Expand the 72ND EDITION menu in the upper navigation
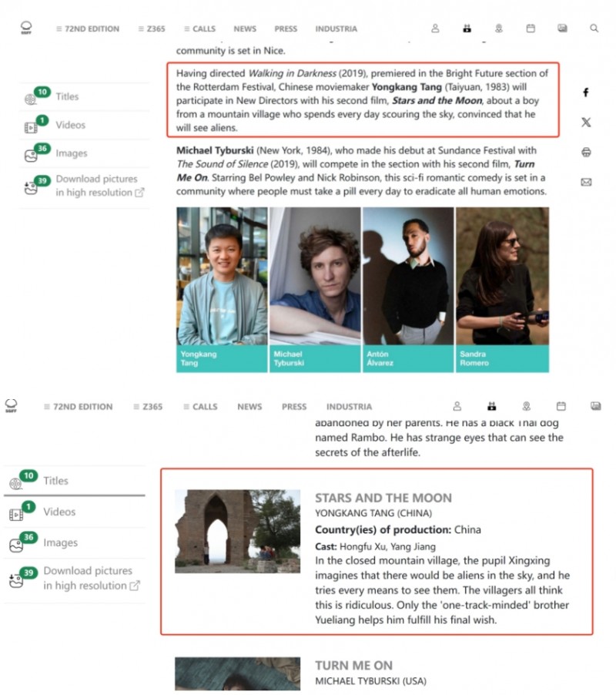Viewport: 616px width, 695px height. coord(87,29)
